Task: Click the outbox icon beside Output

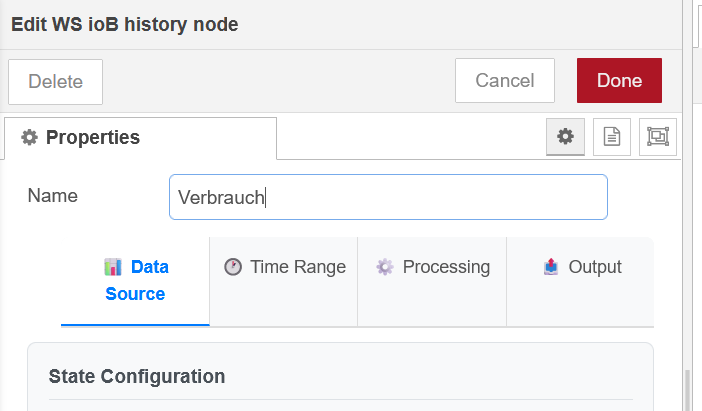Action: 551,267
